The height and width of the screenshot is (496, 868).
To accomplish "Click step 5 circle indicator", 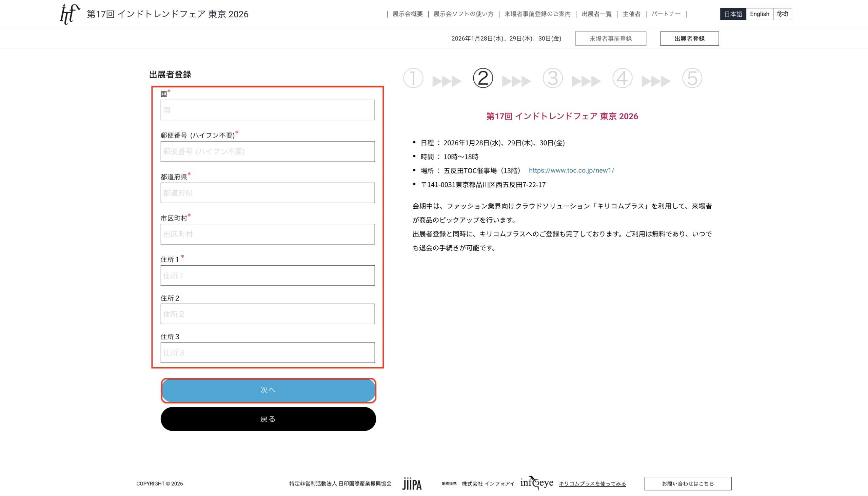I will click(692, 78).
